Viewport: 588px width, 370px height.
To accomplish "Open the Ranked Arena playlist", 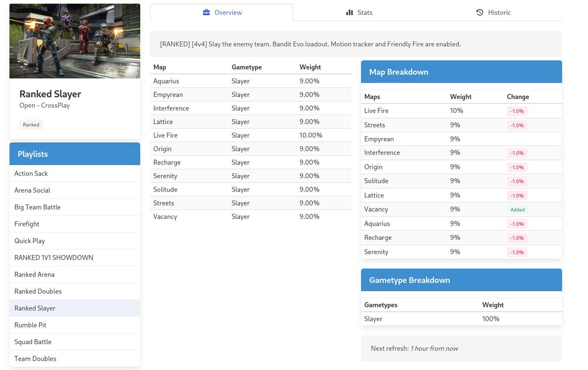I will (74, 275).
